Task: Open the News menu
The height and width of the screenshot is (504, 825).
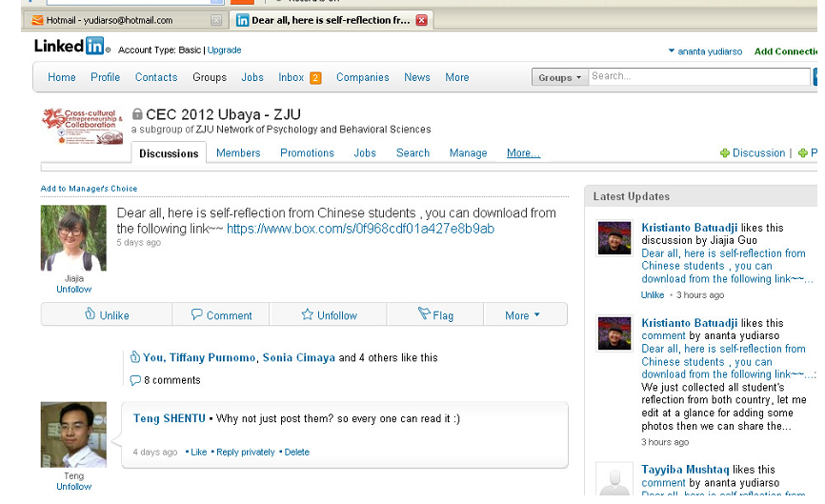Action: [x=417, y=77]
